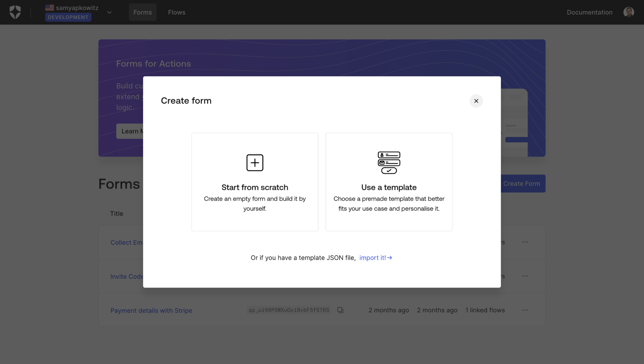The image size is (644, 364).
Task: Open user avatar menu
Action: (x=628, y=12)
